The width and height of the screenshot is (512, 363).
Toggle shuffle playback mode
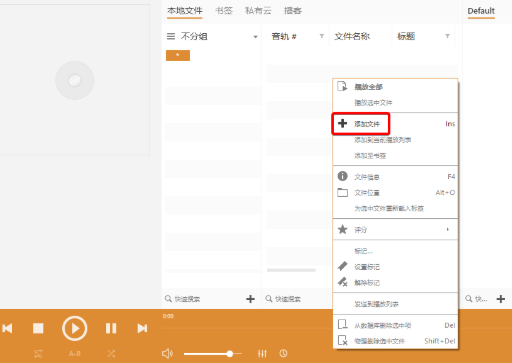point(111,354)
